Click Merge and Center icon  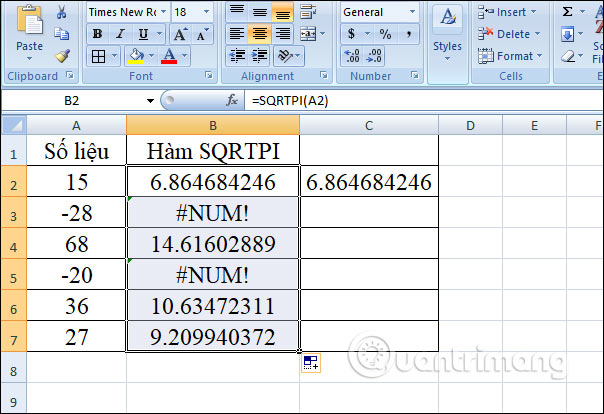308,34
